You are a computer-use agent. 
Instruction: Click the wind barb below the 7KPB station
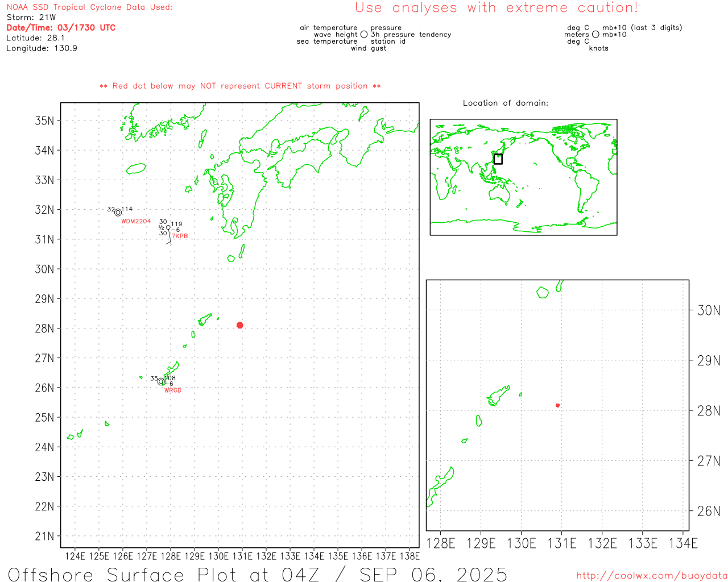(169, 237)
